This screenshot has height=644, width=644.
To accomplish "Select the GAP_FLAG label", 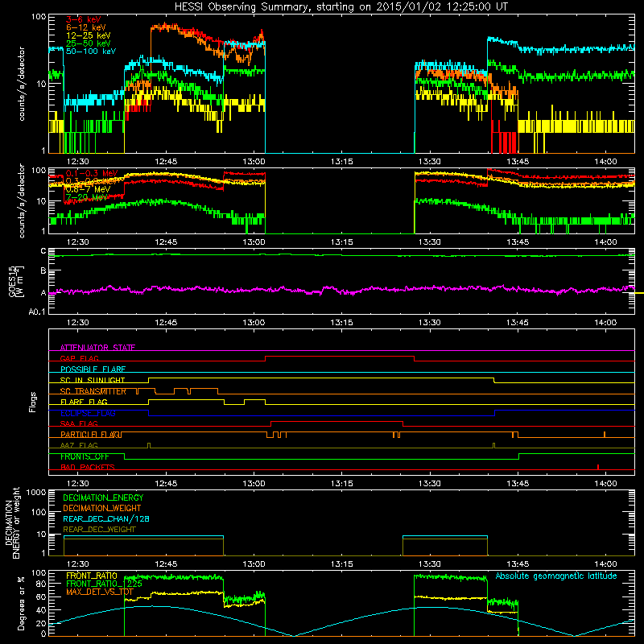I will click(79, 358).
